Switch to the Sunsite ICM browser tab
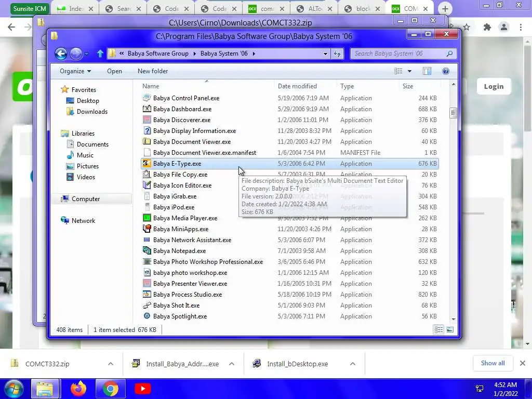Viewport: 532px width, 399px height. click(30, 8)
